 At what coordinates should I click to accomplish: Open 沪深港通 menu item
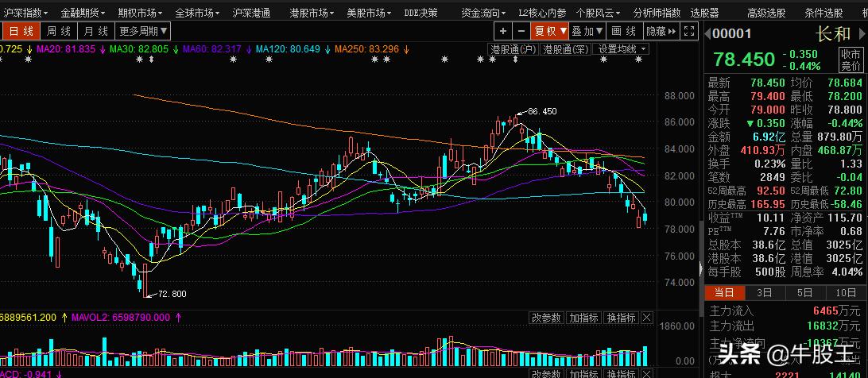[251, 12]
